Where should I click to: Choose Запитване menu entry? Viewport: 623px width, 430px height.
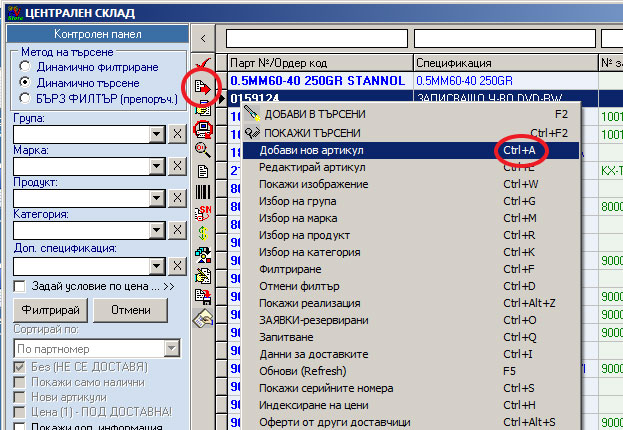[x=411, y=337]
